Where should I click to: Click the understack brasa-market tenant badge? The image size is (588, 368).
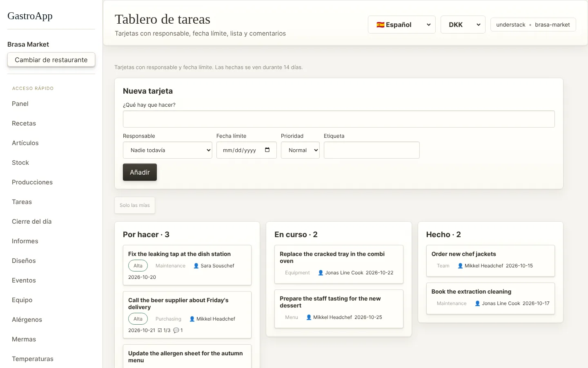click(x=533, y=25)
